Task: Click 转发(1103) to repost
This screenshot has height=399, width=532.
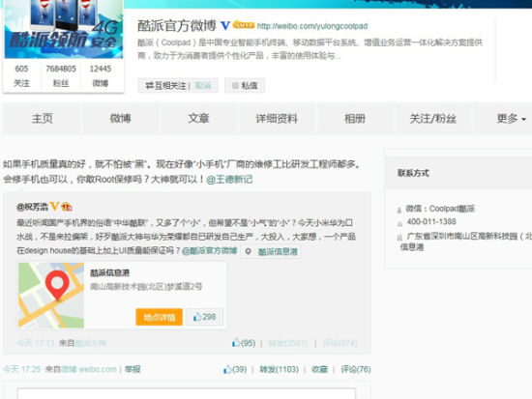Action: pyautogui.click(x=279, y=369)
